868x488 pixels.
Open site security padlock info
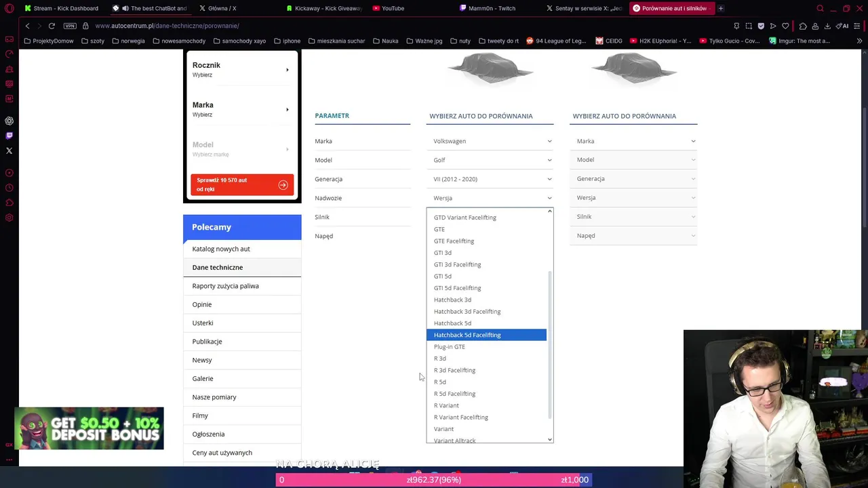pyautogui.click(x=85, y=26)
